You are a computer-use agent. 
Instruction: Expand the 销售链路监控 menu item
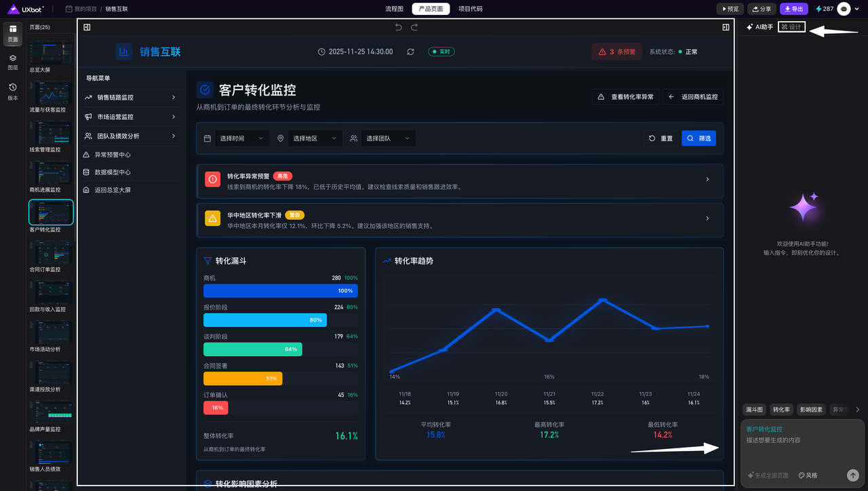[131, 98]
